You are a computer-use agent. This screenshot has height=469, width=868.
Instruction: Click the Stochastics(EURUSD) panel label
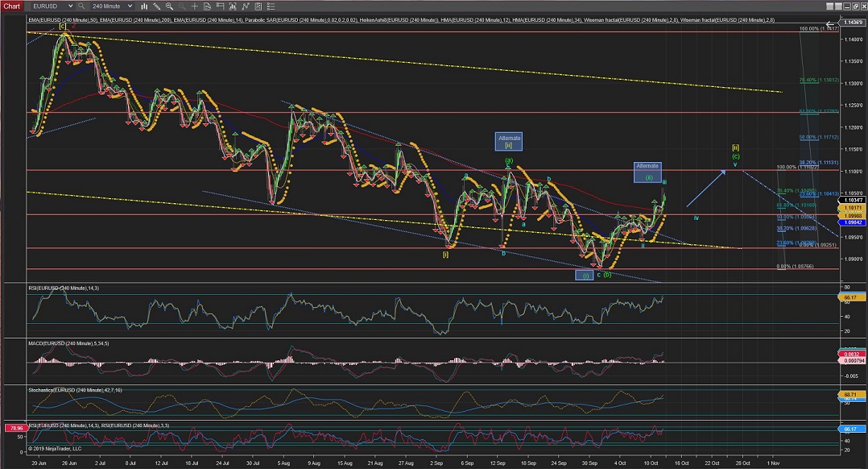(76, 390)
